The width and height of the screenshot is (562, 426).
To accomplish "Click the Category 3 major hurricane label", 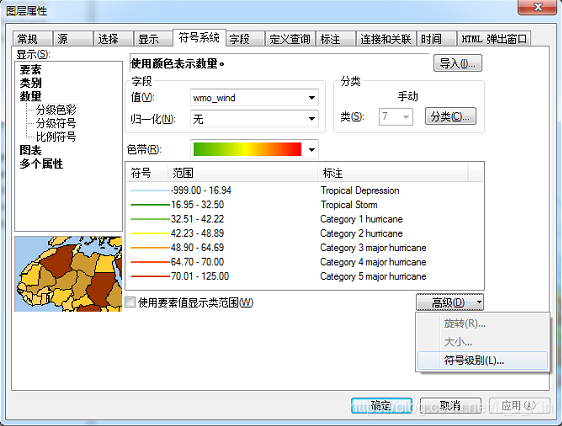I will pyautogui.click(x=373, y=248).
